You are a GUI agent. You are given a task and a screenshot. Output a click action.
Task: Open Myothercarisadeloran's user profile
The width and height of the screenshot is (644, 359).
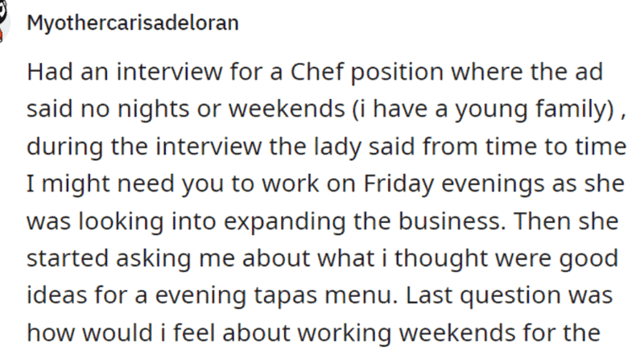point(133,23)
